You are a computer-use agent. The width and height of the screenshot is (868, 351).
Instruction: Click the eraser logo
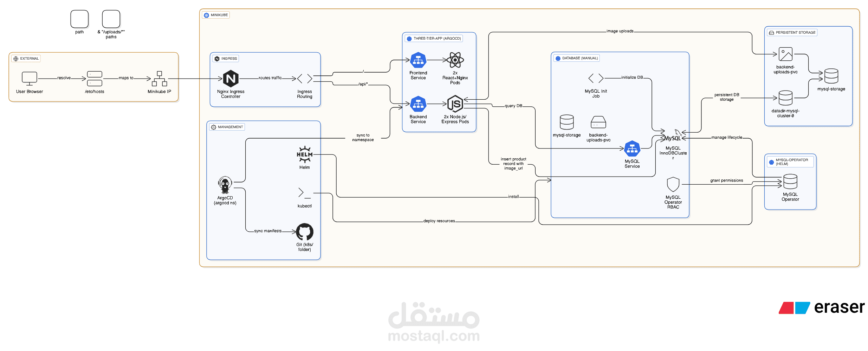pos(822,307)
